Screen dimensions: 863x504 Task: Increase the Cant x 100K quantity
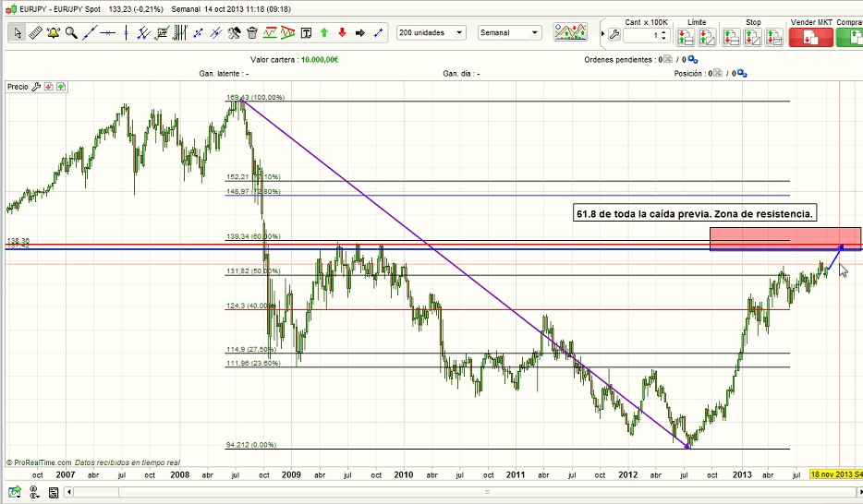(x=663, y=32)
